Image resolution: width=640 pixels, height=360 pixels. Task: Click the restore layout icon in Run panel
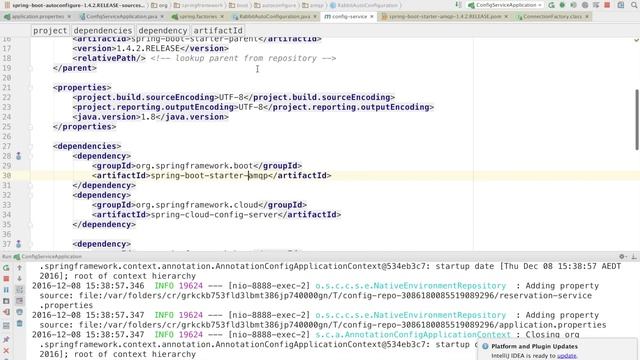coord(6,325)
